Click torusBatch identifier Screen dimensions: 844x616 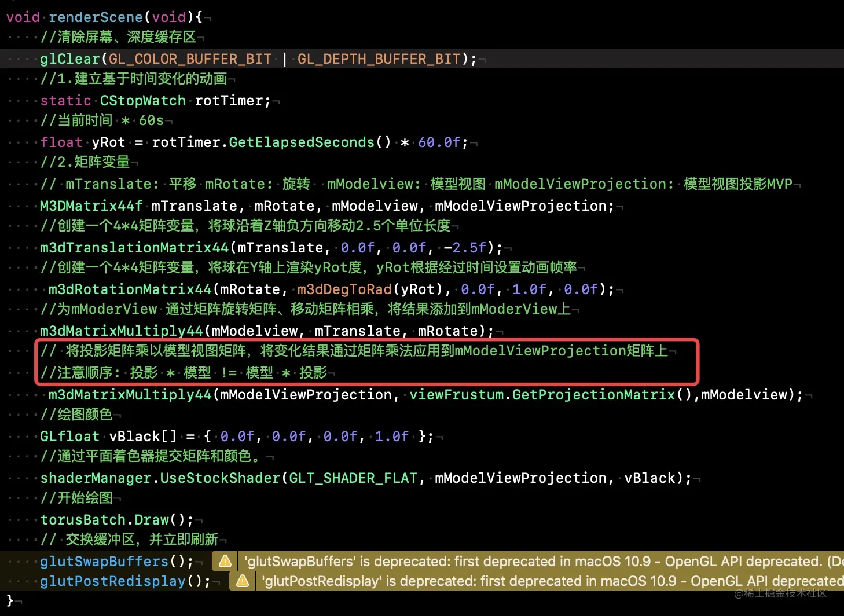[83, 519]
